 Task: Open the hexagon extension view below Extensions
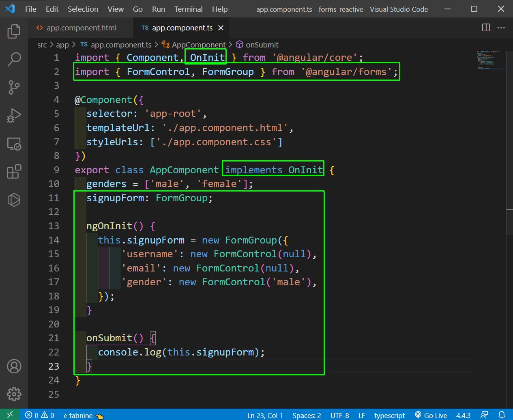[14, 200]
